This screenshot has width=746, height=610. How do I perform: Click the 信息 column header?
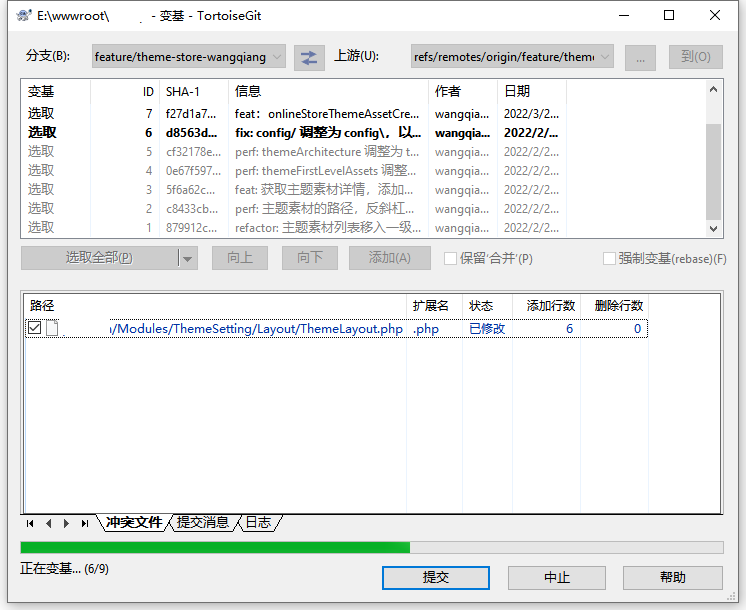pos(328,91)
